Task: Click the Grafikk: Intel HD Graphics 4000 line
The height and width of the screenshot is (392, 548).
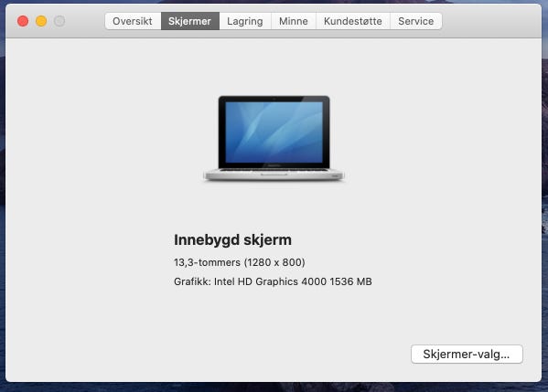Action: 273,281
